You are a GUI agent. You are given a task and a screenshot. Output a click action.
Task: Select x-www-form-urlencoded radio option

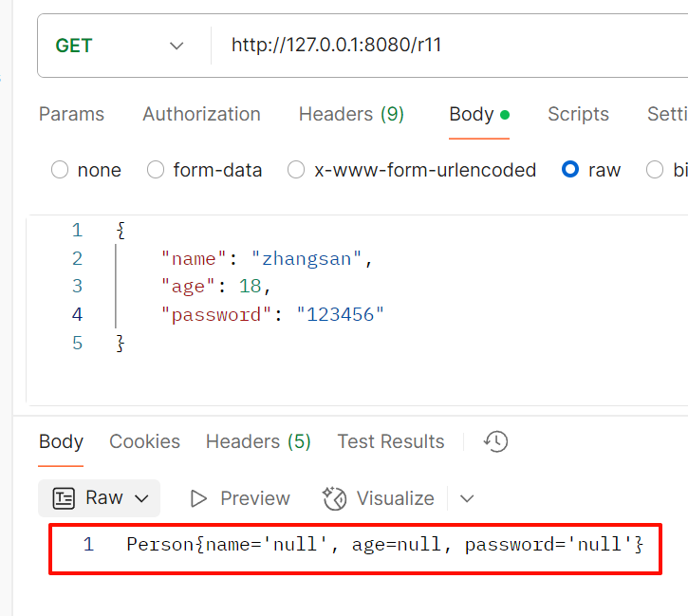[x=296, y=170]
